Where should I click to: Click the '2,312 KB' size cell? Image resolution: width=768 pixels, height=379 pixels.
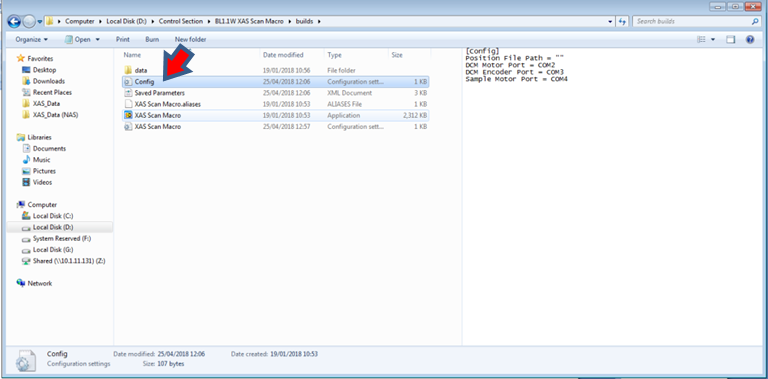415,116
